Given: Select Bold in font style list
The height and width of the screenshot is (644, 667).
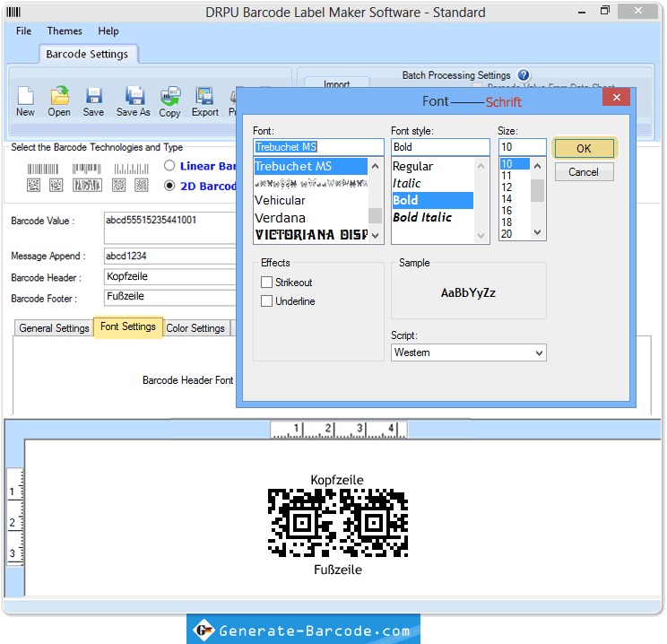Looking at the screenshot, I should pyautogui.click(x=433, y=200).
